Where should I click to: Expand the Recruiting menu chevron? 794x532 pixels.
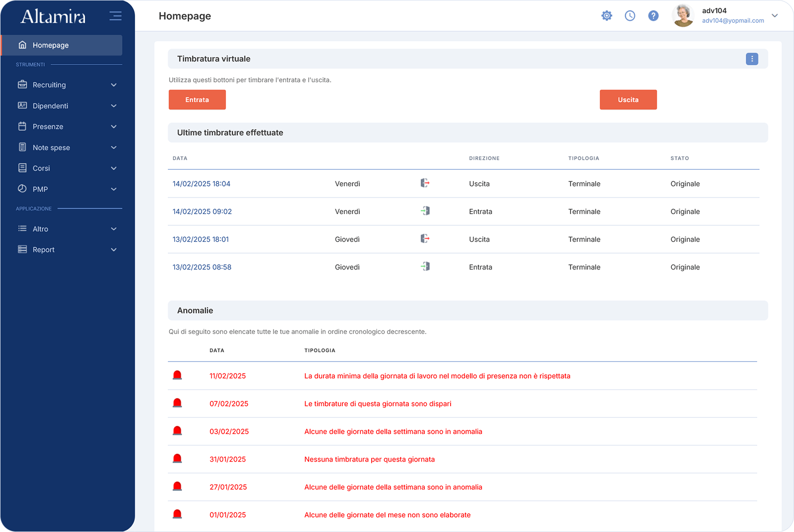114,85
